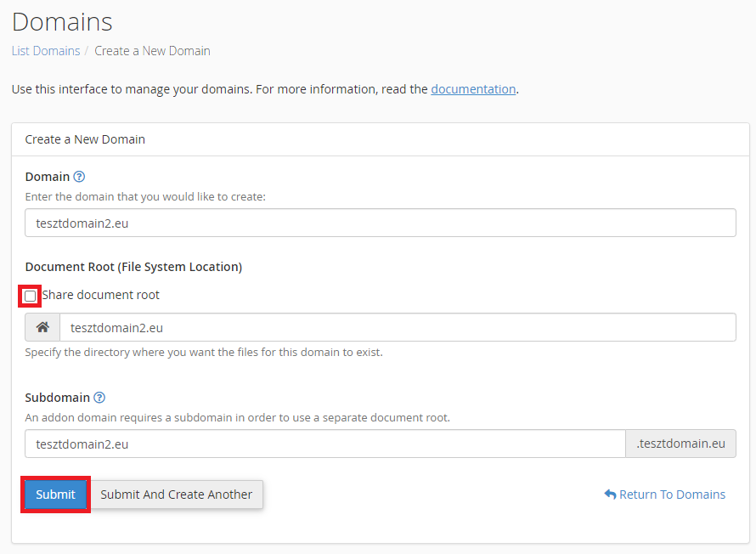756x554 pixels.
Task: Select the Create a New Domain breadcrumb
Action: click(x=152, y=51)
